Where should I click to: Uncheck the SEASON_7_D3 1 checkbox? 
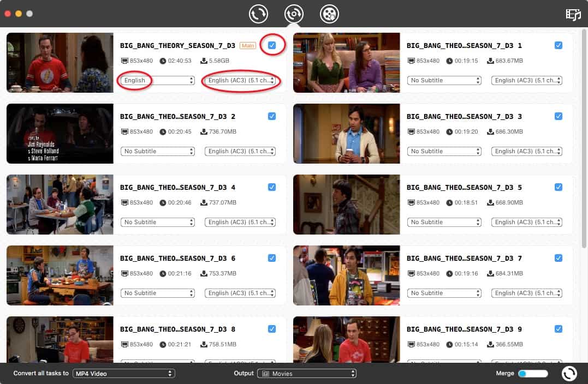click(x=559, y=45)
